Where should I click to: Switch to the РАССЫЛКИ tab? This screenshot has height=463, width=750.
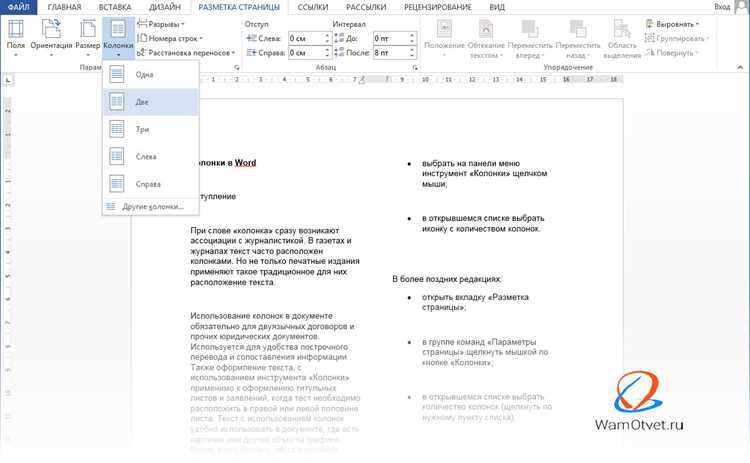click(x=366, y=7)
